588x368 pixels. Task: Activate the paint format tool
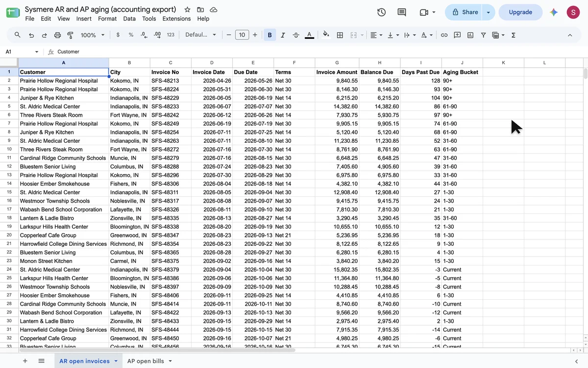70,35
